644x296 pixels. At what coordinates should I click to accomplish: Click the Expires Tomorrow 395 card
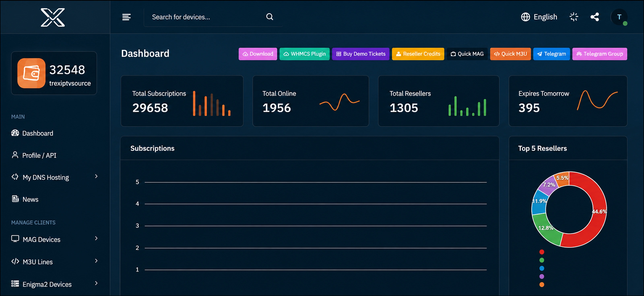[568, 101]
